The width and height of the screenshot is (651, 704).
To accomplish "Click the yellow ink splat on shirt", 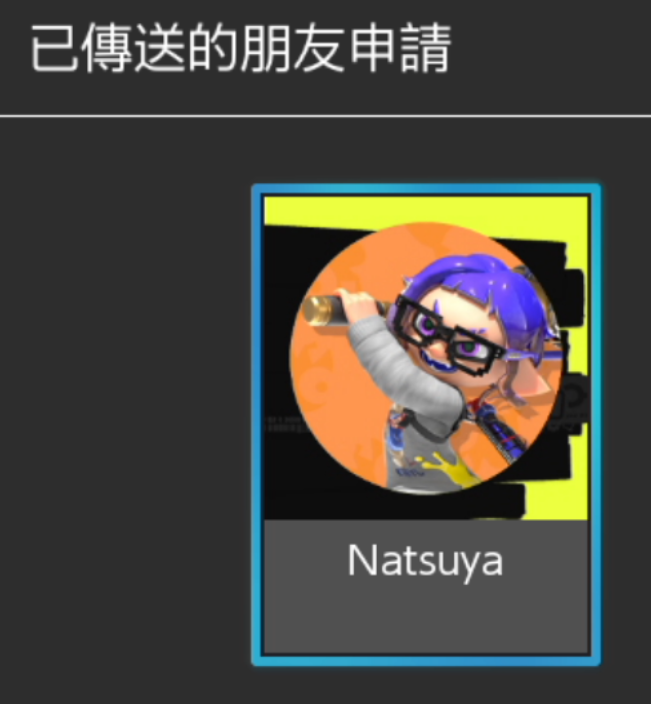I will [x=442, y=469].
